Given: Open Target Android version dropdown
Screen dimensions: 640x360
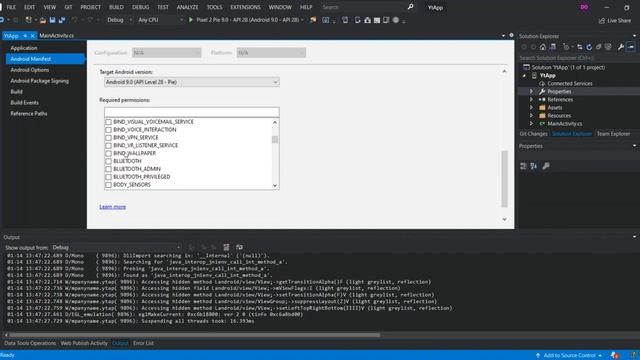Looking at the screenshot, I should tap(191, 82).
